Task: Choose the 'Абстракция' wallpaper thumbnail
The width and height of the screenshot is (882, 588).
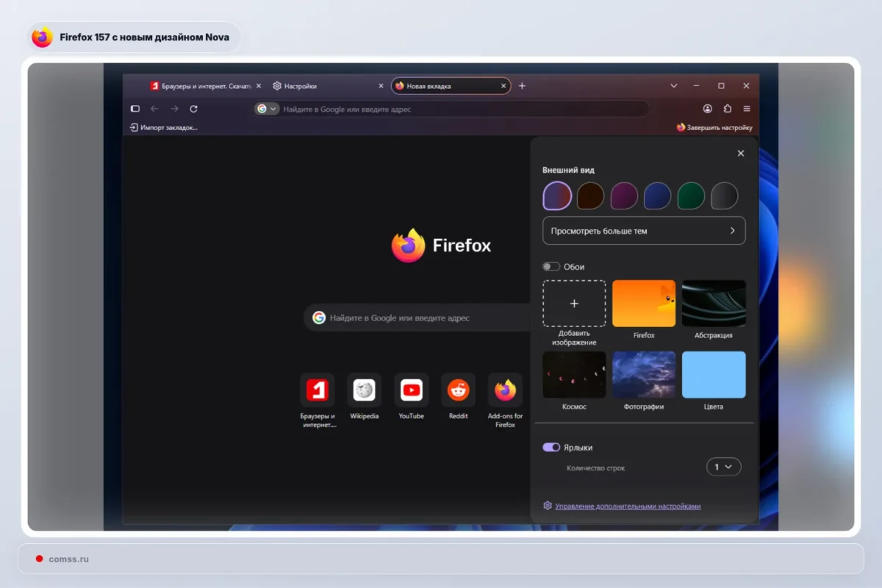Action: click(714, 304)
